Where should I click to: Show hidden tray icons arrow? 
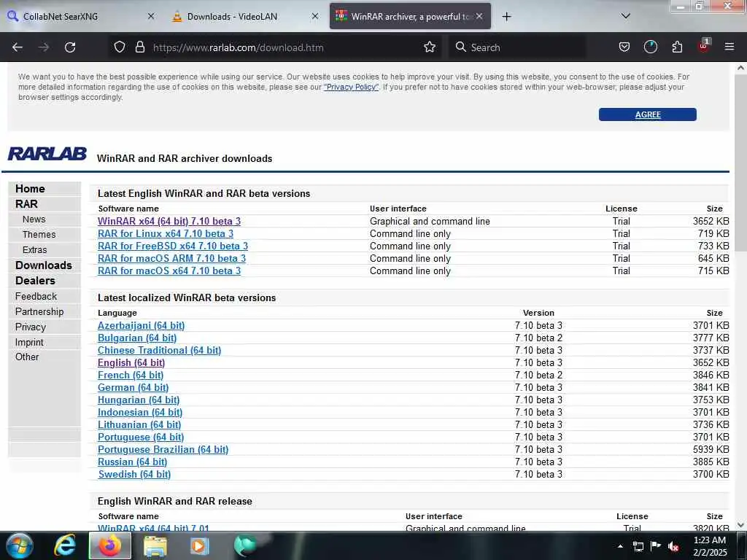(x=620, y=546)
